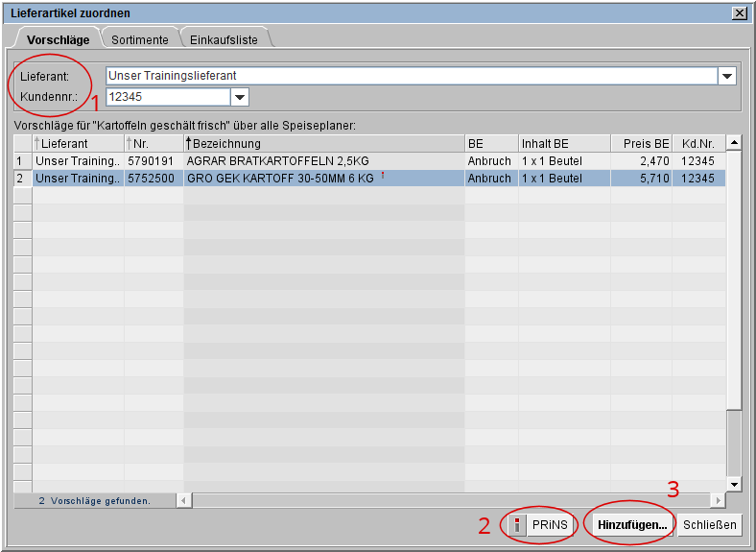Switch to the Vorschläge tab
The image size is (756, 552).
click(58, 39)
